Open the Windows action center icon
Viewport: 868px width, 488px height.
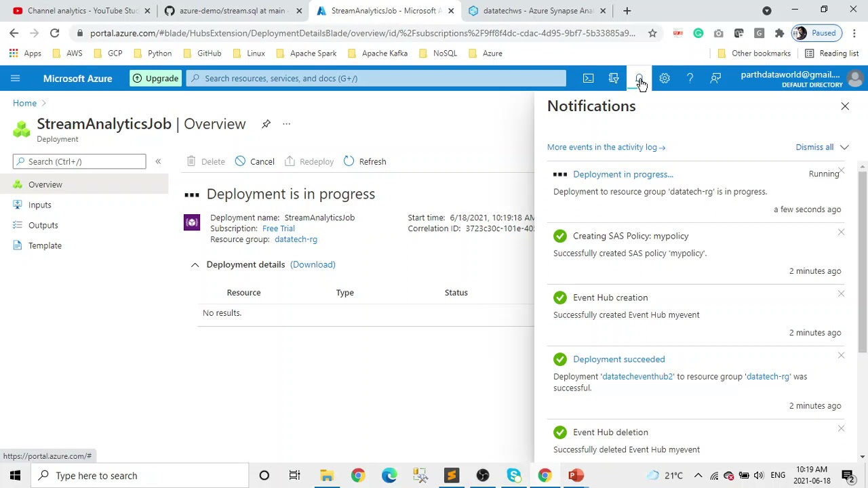(848, 476)
